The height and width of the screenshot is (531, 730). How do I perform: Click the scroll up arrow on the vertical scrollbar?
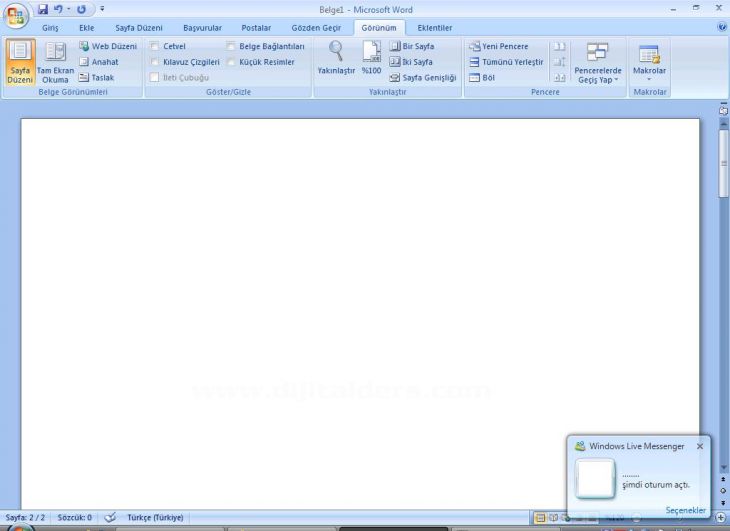click(x=723, y=124)
